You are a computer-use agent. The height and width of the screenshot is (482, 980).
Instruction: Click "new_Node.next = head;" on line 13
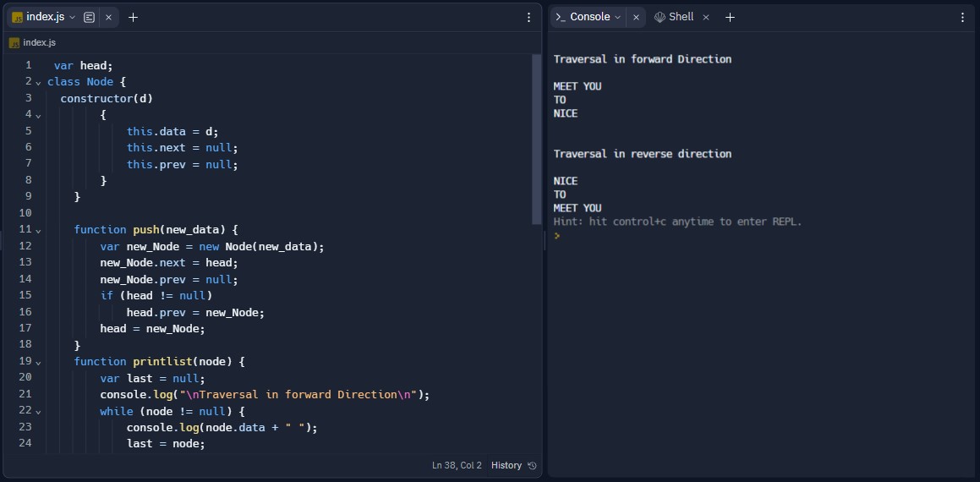coord(169,263)
